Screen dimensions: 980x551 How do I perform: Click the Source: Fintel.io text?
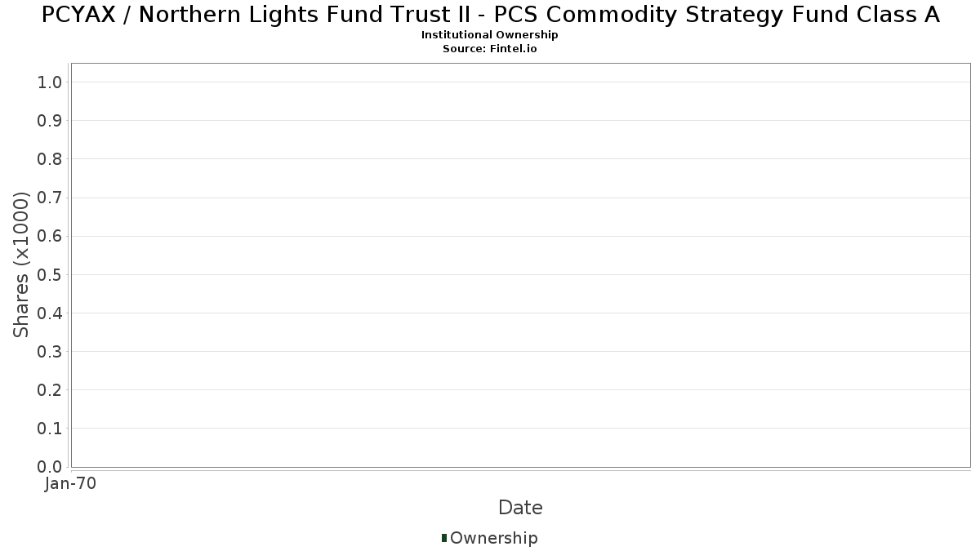(x=490, y=48)
